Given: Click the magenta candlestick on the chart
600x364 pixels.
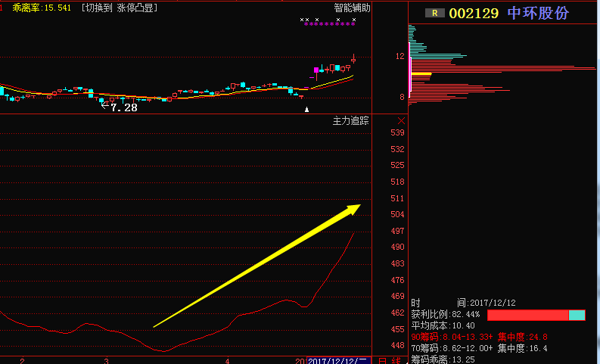Looking at the screenshot, I should coord(316,70).
